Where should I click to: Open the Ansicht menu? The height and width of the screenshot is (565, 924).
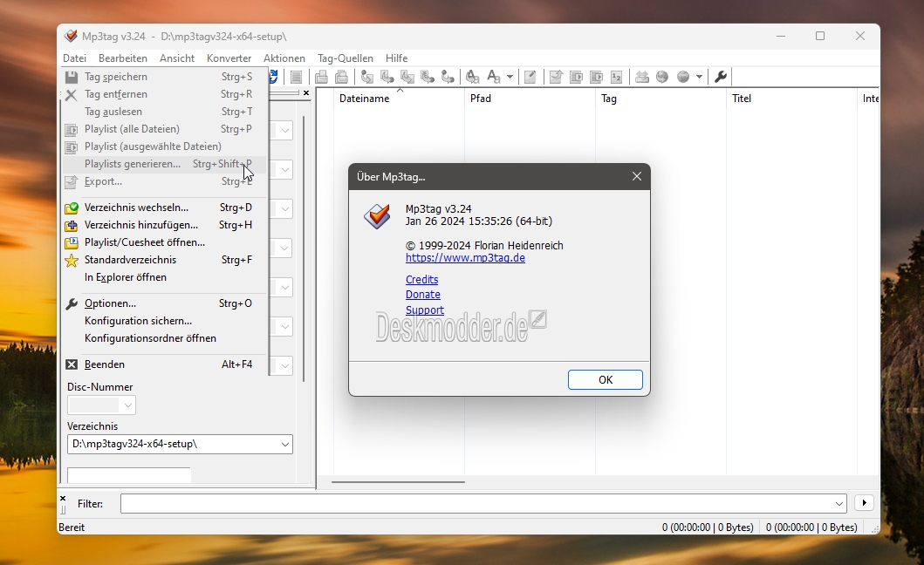[177, 58]
